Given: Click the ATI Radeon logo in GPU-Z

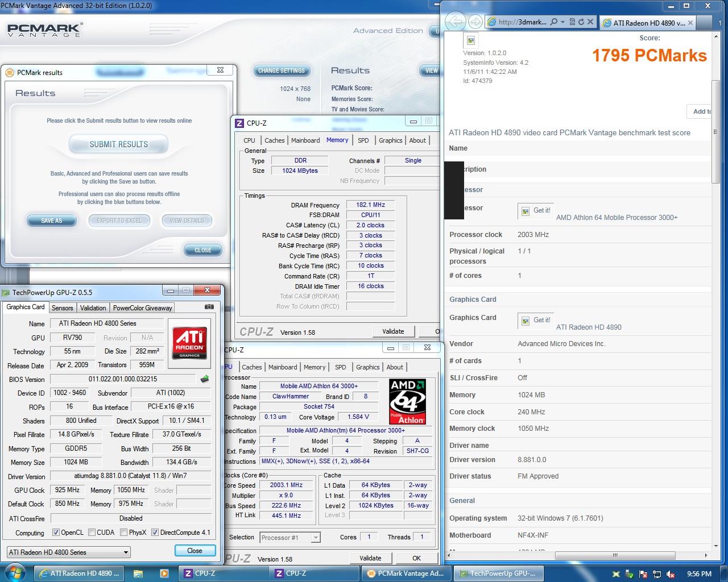Looking at the screenshot, I should click(189, 343).
